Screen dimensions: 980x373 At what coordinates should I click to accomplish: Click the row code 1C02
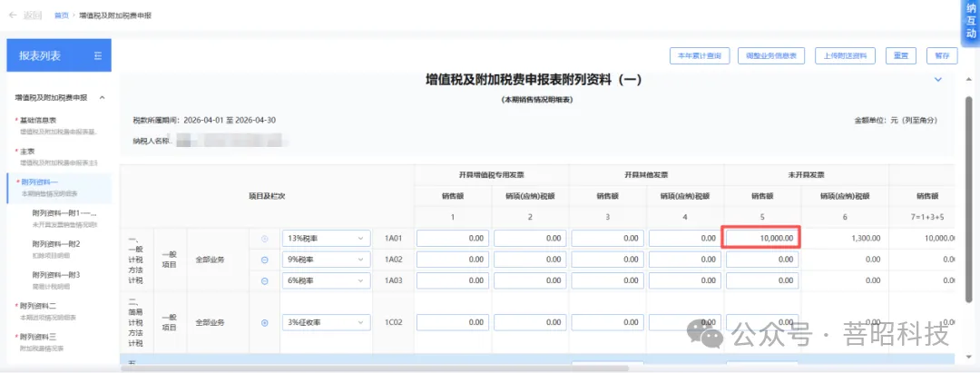[x=393, y=322]
